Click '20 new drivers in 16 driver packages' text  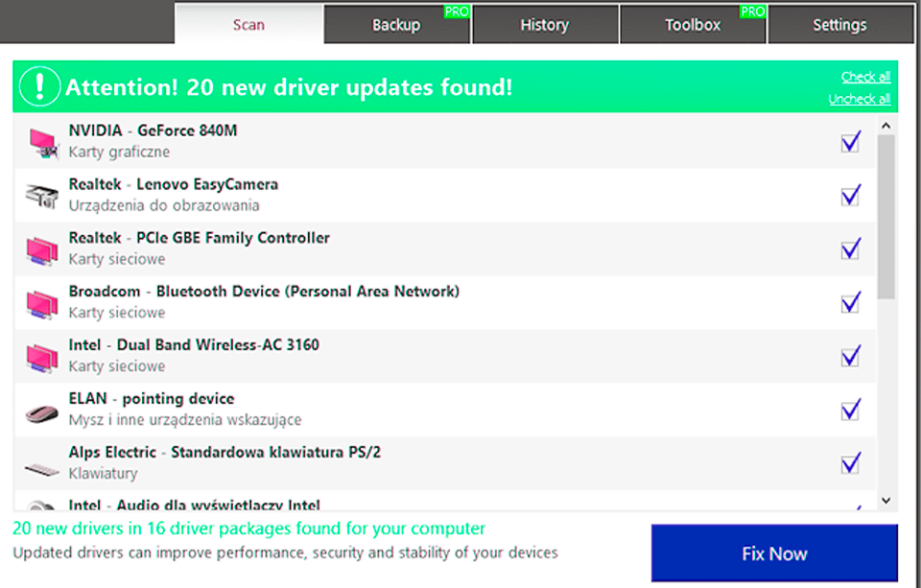[249, 529]
